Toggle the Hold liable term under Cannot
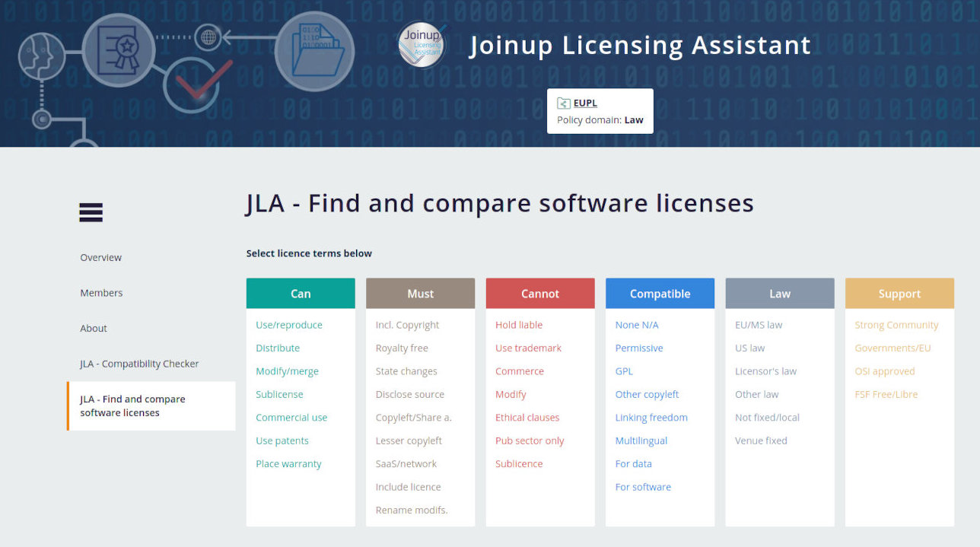The image size is (980, 547). (519, 325)
